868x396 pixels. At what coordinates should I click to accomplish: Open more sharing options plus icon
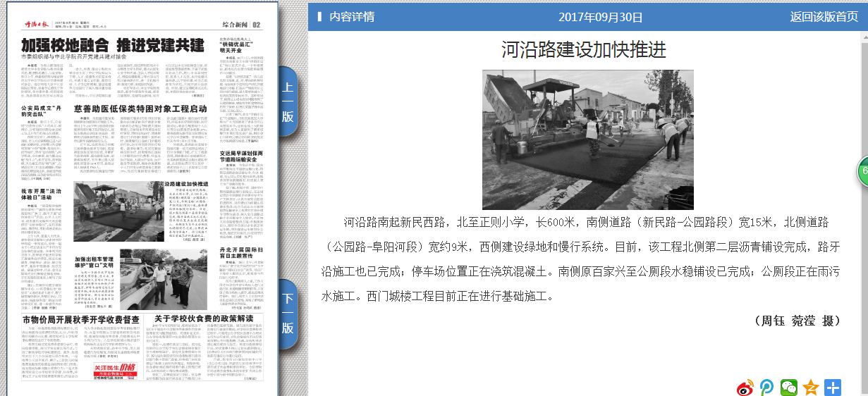pyautogui.click(x=833, y=387)
